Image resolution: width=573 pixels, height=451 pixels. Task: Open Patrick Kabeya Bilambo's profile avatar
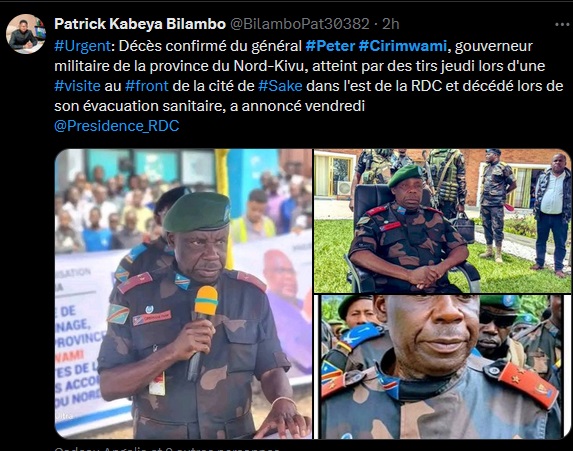click(26, 34)
